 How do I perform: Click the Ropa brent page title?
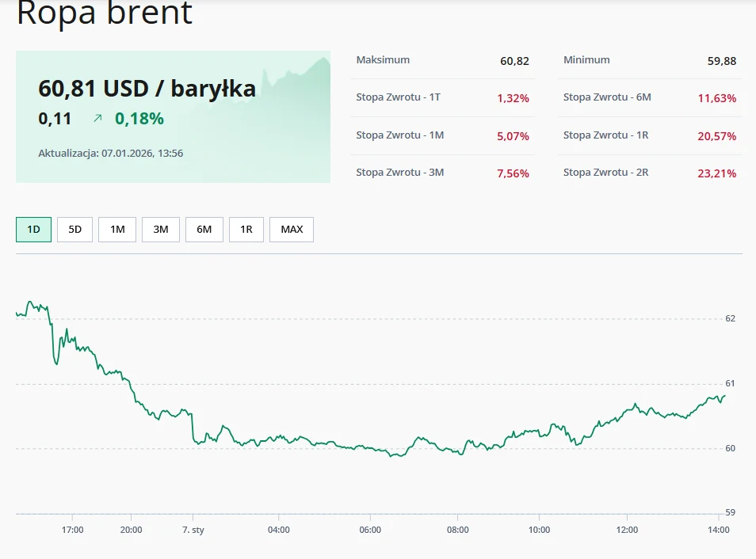(x=105, y=14)
